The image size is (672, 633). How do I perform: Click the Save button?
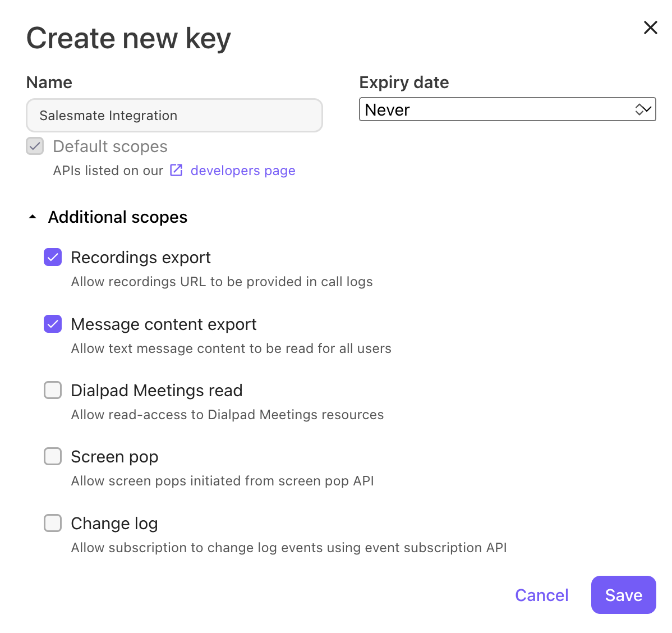(x=624, y=595)
